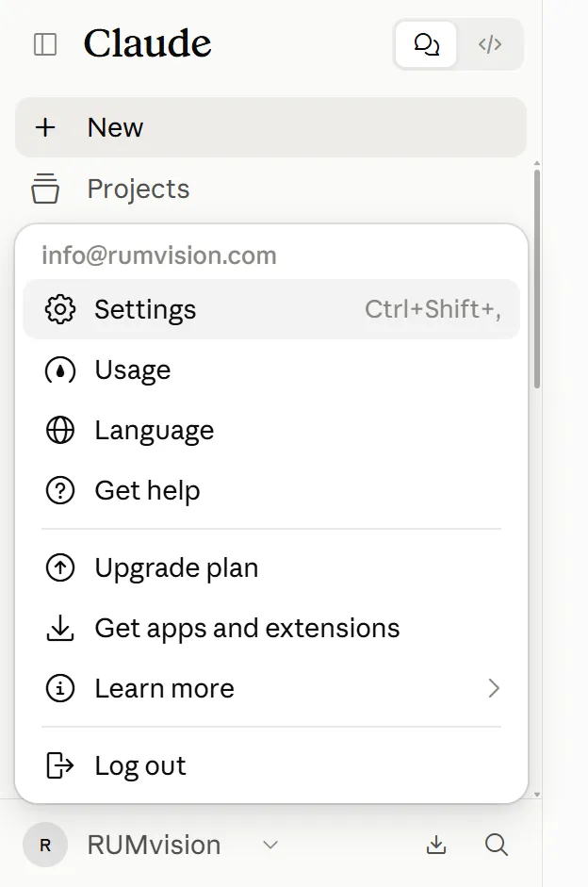
Task: Select Get help menu entry
Action: tap(270, 490)
